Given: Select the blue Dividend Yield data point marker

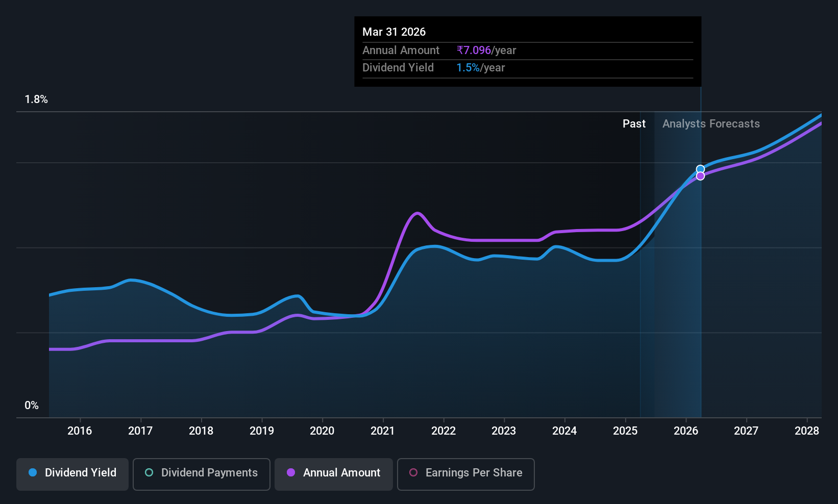Looking at the screenshot, I should 700,169.
